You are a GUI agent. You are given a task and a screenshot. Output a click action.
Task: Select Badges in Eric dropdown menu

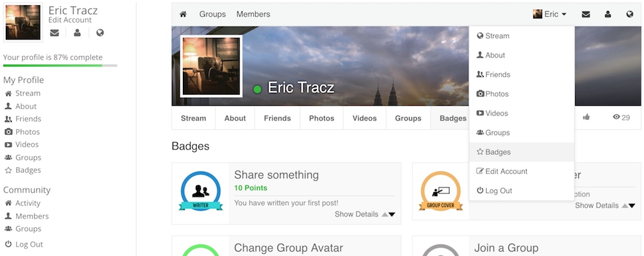point(522,152)
